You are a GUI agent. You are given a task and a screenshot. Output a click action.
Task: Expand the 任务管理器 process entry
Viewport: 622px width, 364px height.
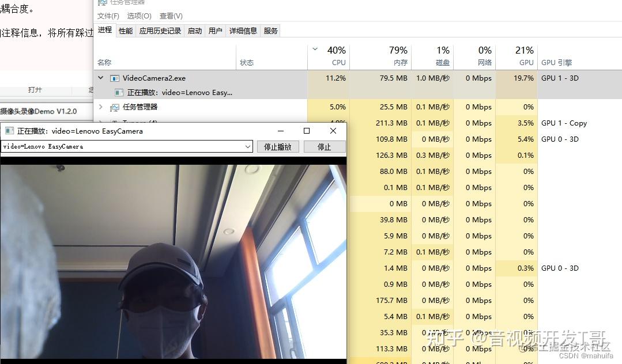click(100, 107)
